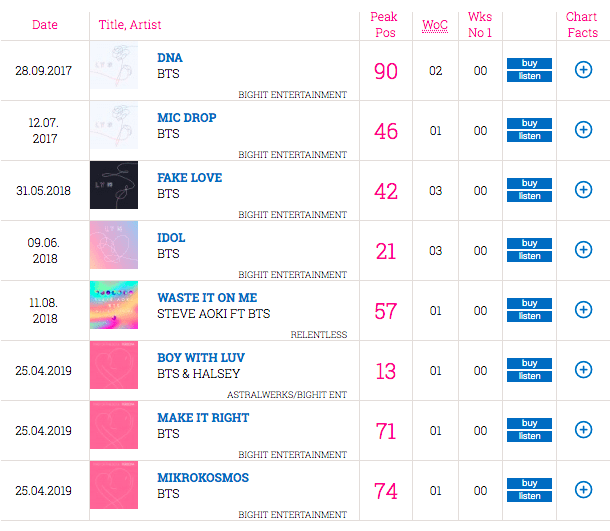Open the DNA song title link
This screenshot has height=531, width=610.
point(170,58)
